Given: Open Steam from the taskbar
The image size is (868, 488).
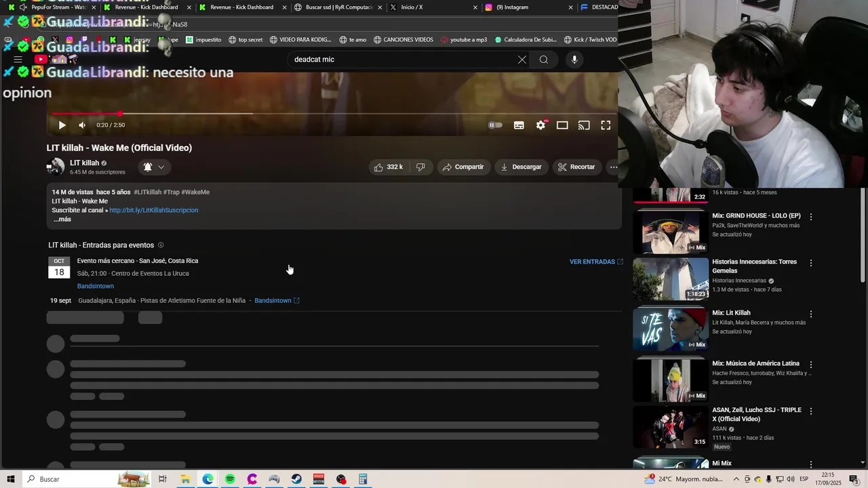Looking at the screenshot, I should 296,479.
